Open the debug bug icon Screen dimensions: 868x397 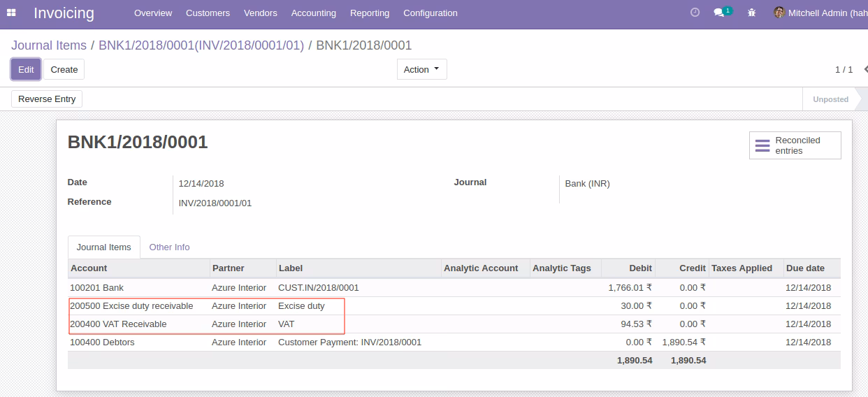coord(752,13)
